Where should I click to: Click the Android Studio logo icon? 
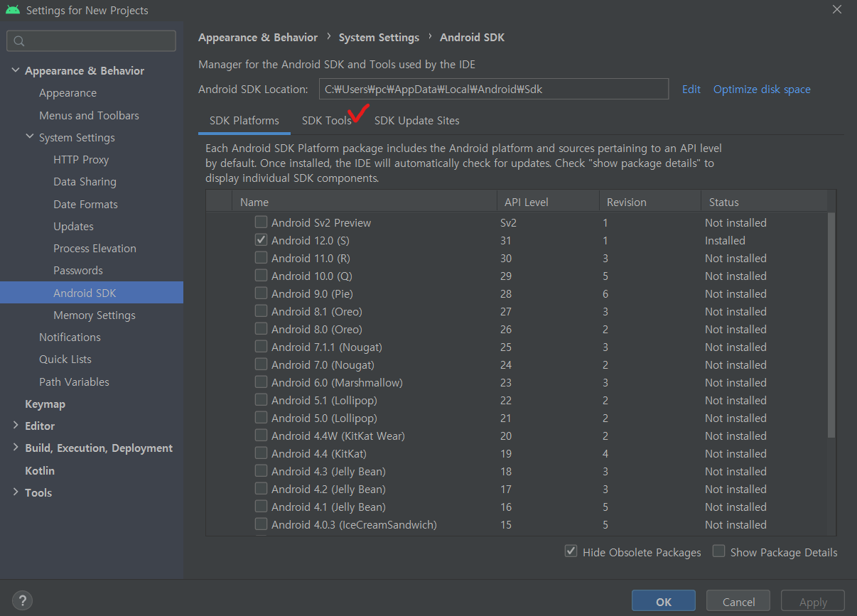[x=12, y=10]
